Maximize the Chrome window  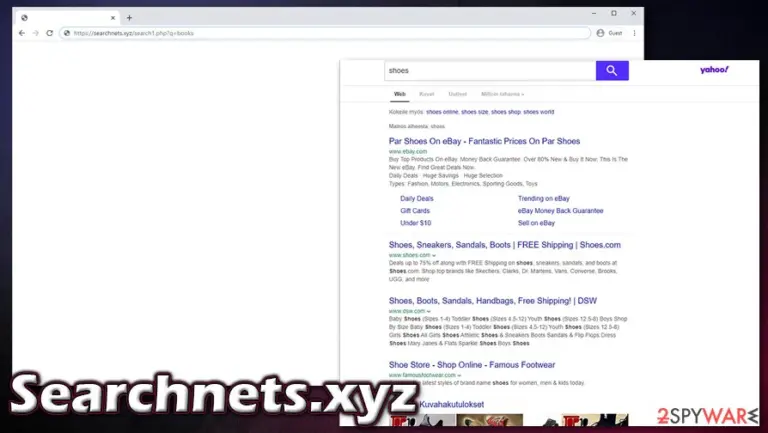tap(614, 13)
